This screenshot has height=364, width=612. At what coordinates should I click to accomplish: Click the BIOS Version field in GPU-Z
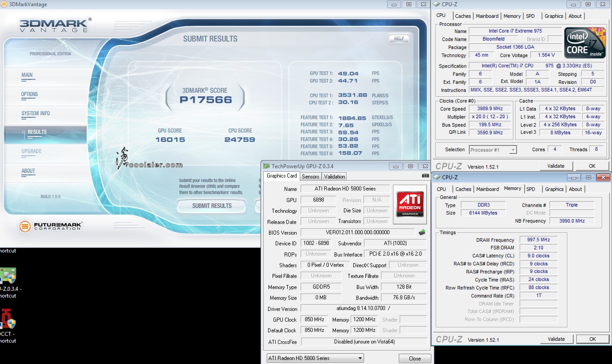coord(358,232)
